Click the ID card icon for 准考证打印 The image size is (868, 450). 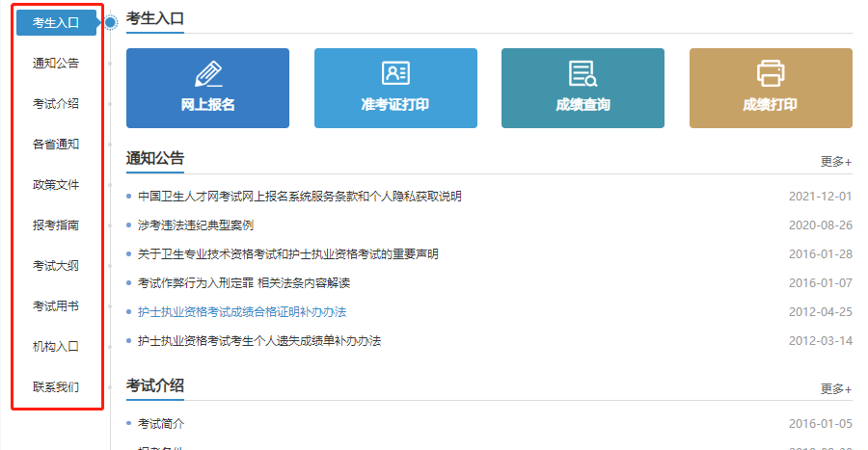point(395,74)
